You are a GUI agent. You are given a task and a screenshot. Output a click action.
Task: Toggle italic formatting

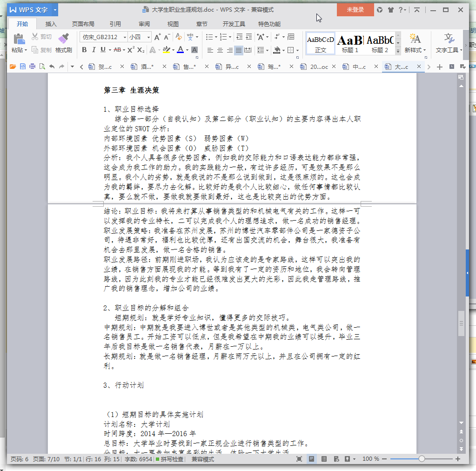(x=94, y=50)
